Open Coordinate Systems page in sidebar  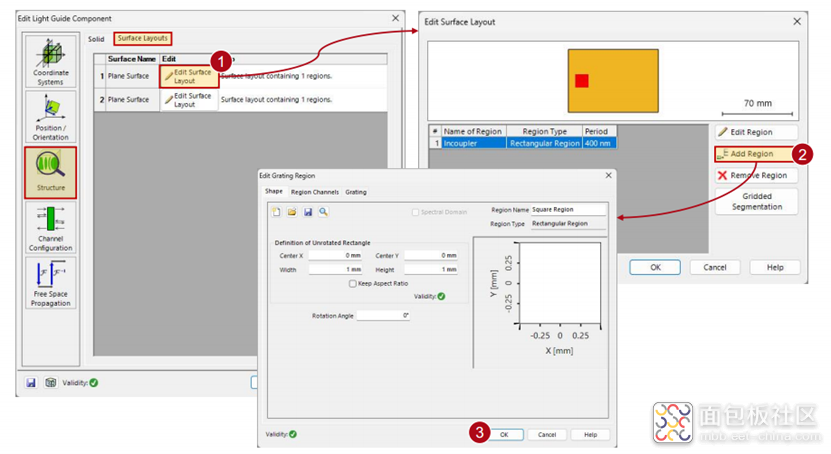pos(51,61)
